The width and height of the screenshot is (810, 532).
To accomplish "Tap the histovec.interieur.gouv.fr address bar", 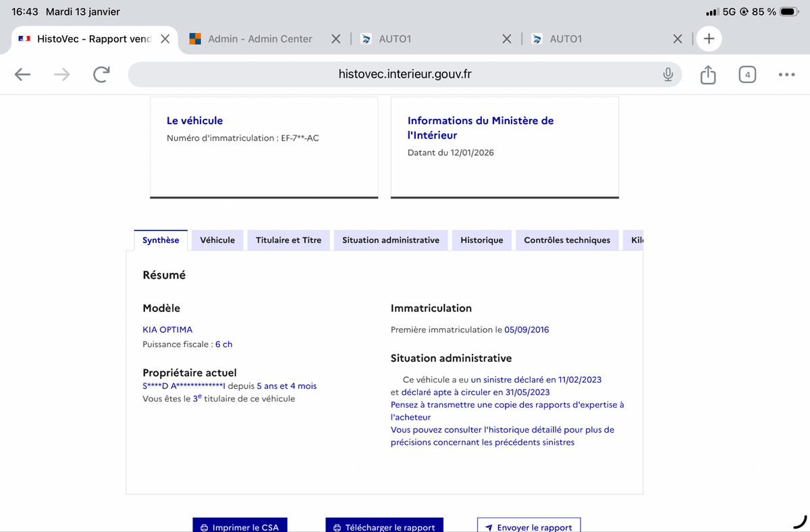I will 405,74.
